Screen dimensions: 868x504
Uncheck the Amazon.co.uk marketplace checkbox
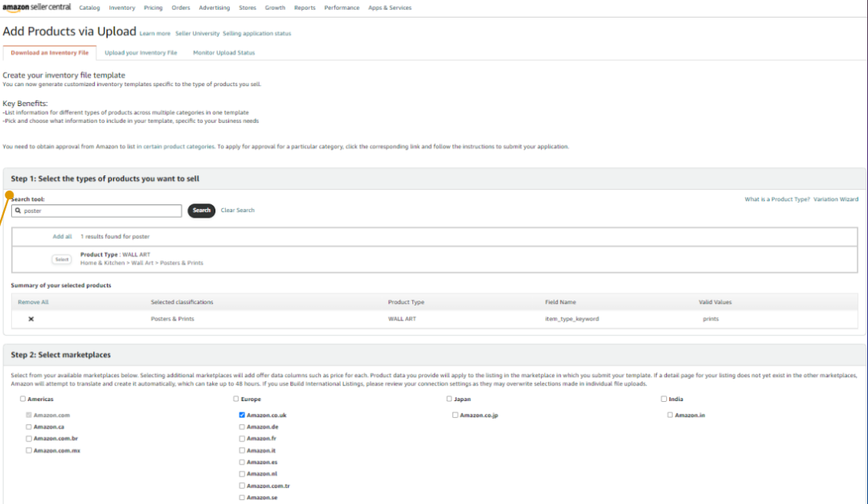pos(242,415)
